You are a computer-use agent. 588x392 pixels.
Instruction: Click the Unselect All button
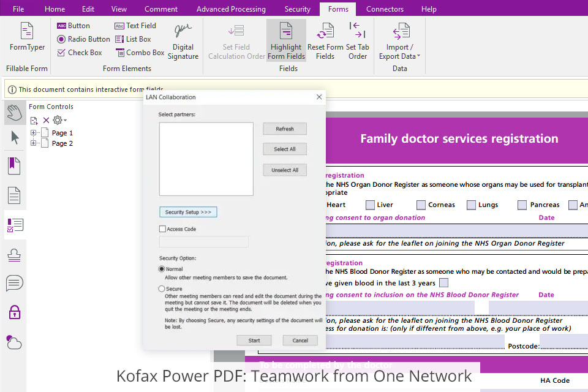click(285, 170)
